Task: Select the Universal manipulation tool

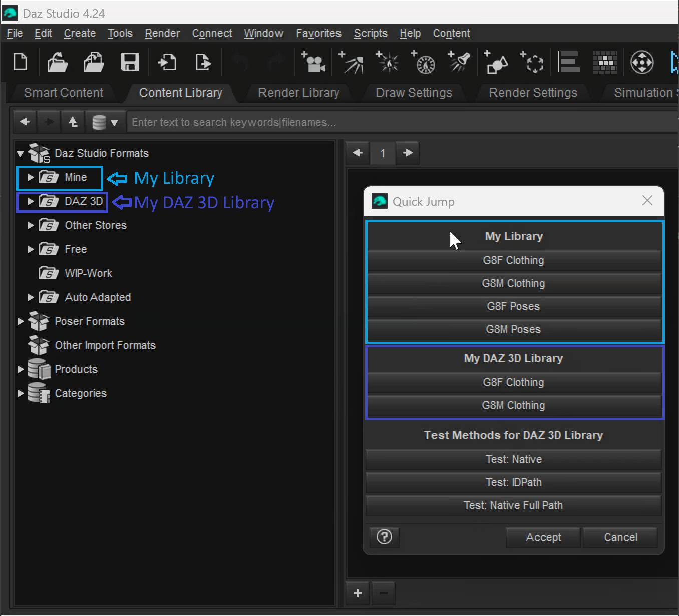Action: pos(642,62)
